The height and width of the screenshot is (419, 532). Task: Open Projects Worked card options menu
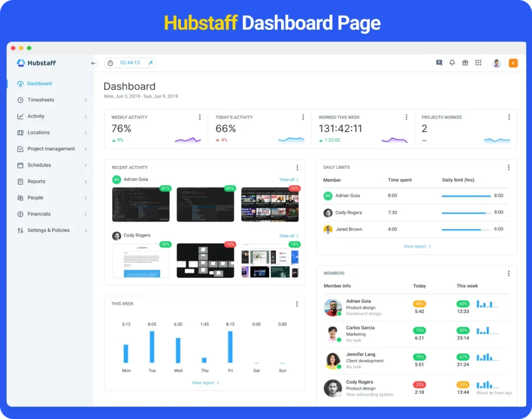509,117
